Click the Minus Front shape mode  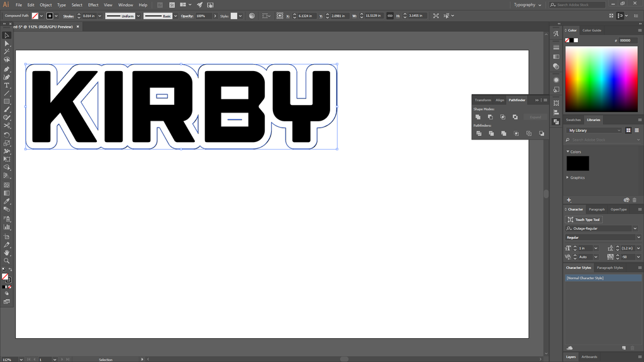[491, 117]
